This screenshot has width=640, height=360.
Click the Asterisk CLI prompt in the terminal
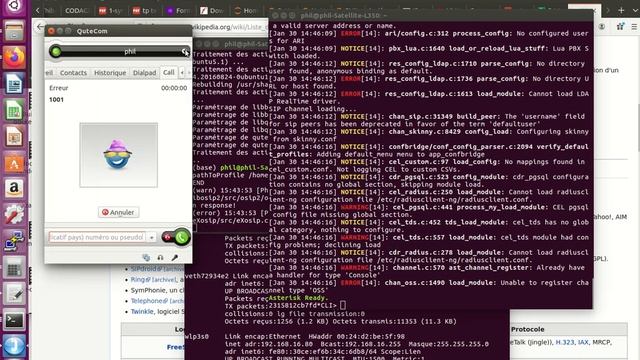[x=302, y=305]
